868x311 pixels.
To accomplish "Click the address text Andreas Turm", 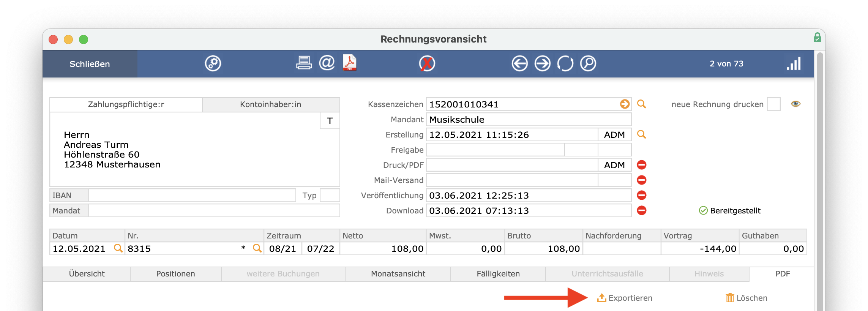I will 96,145.
